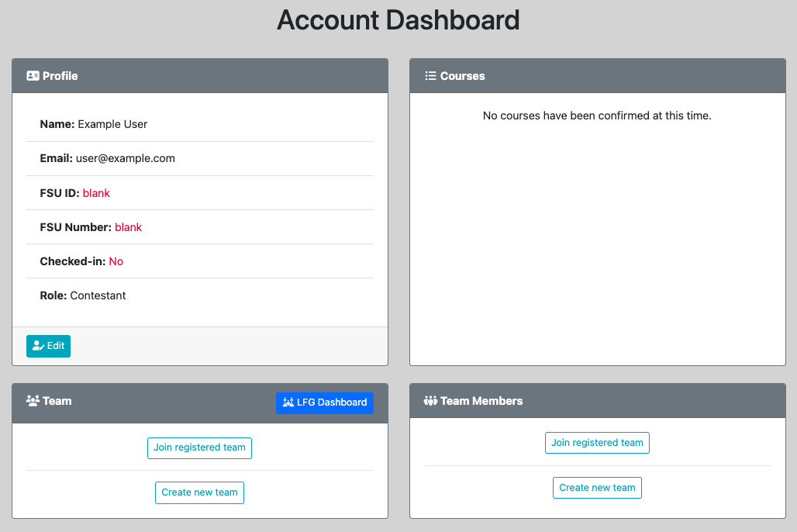Click the email address user@example.com
The image size is (797, 532).
click(125, 158)
